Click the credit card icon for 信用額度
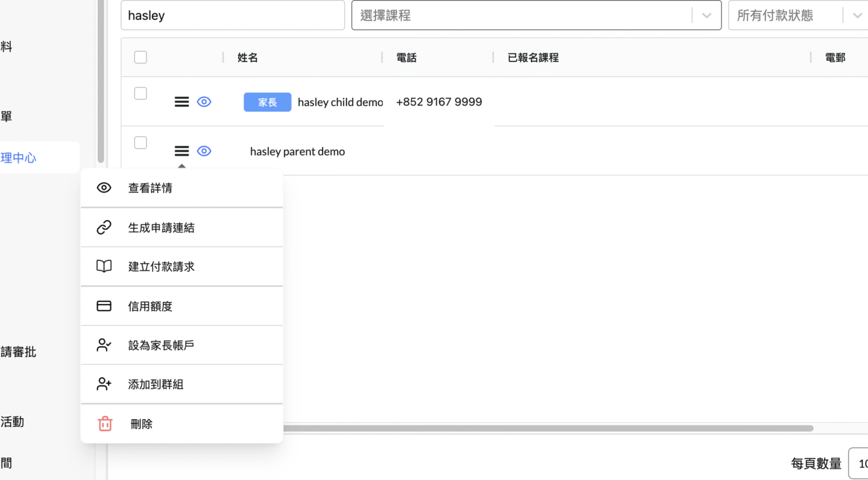The height and width of the screenshot is (480, 868). [x=104, y=306]
